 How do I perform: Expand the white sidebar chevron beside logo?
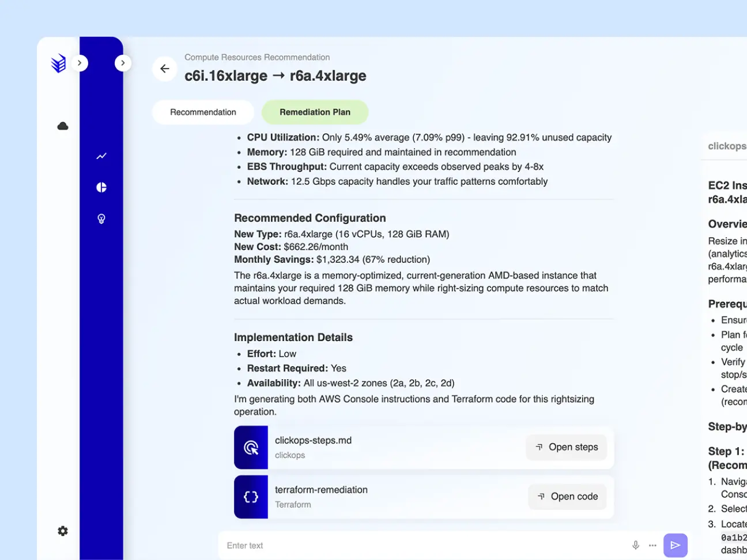tap(80, 63)
